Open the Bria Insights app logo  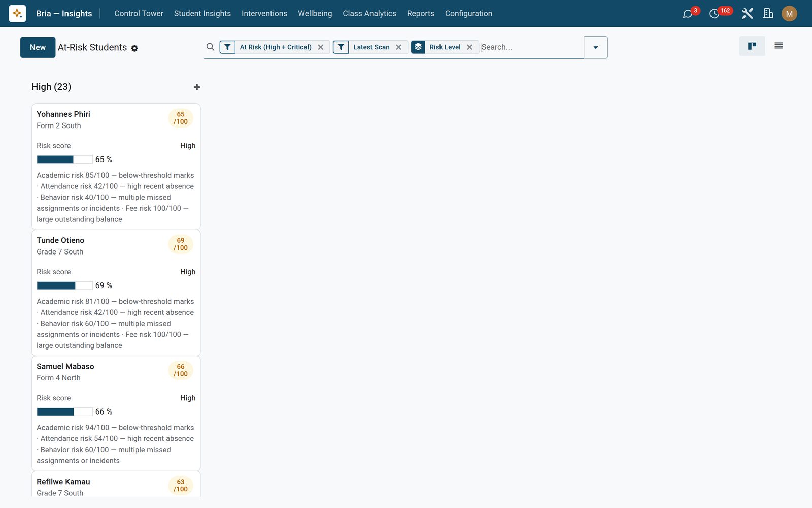tap(17, 13)
